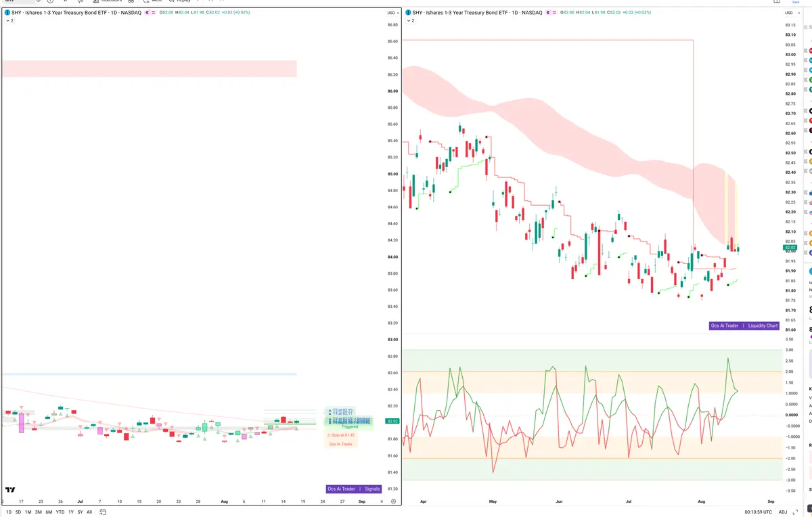812x517 pixels.
Task: Expand collapsed indicators legend in right chart
Action: pyautogui.click(x=410, y=21)
